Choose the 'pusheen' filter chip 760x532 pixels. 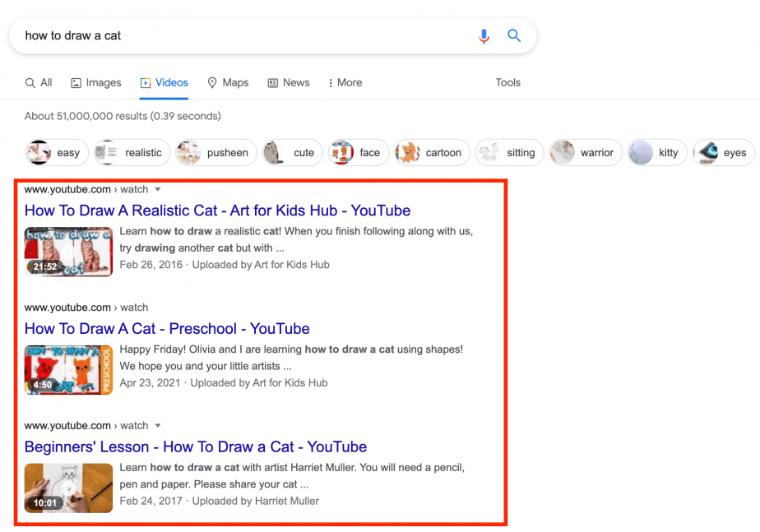[x=216, y=153]
